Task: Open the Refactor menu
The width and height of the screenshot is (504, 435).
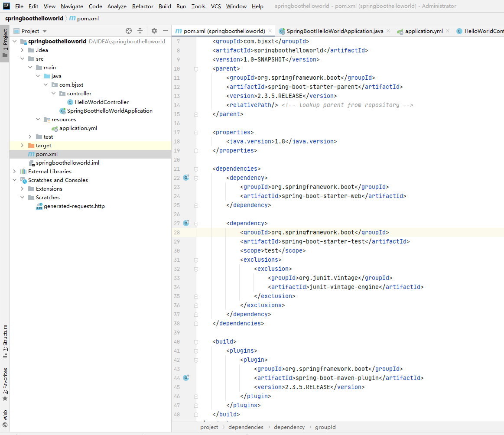Action: [x=143, y=6]
